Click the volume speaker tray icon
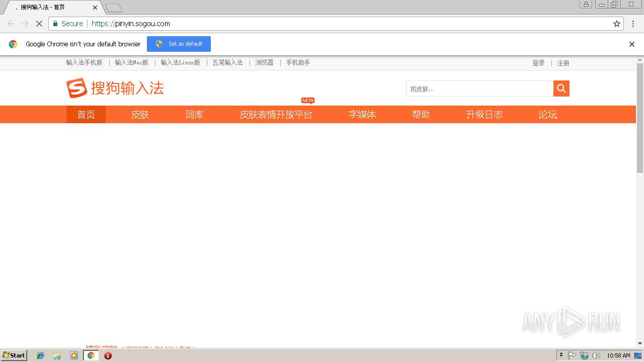Image resolution: width=644 pixels, height=362 pixels. (x=596, y=355)
